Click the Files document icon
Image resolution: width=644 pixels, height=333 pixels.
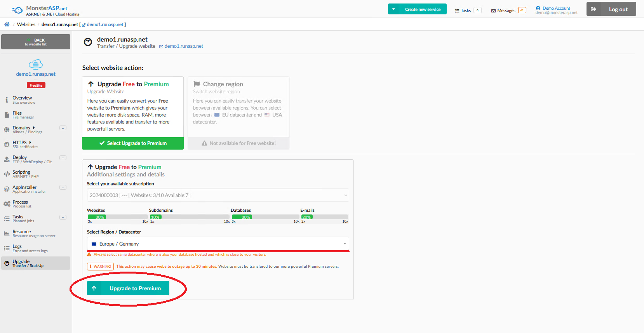(7, 115)
